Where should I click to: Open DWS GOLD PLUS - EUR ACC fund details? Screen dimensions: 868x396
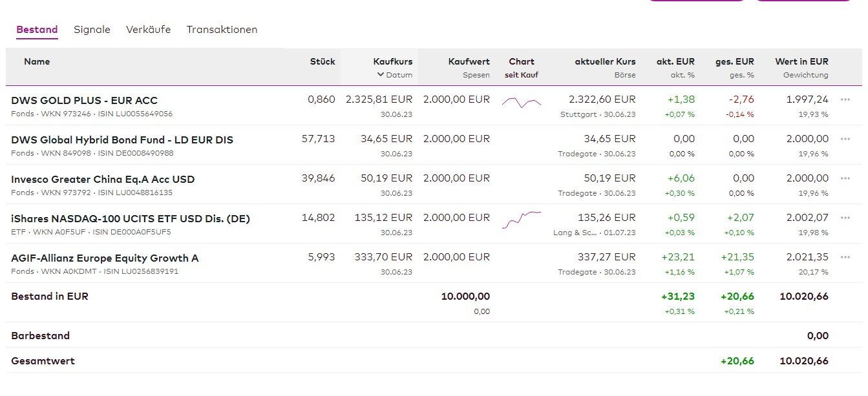84,100
